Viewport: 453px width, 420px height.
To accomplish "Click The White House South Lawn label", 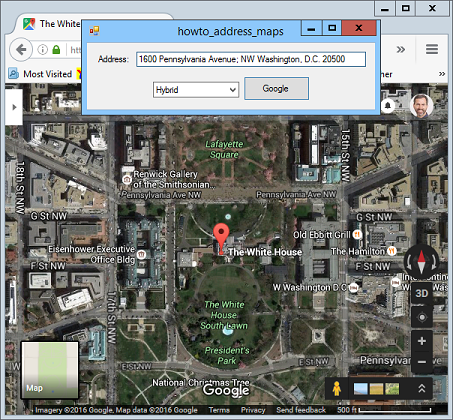I will coord(224,315).
